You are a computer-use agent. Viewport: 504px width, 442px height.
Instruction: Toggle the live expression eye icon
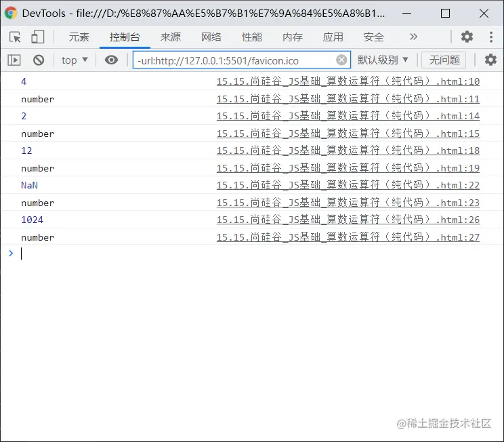[111, 60]
